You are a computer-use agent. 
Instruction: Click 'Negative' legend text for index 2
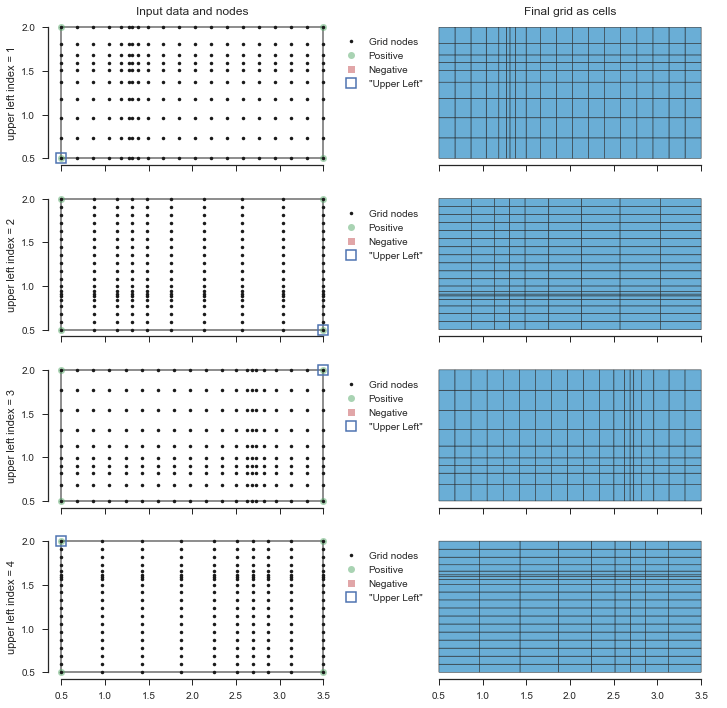pyautogui.click(x=388, y=242)
